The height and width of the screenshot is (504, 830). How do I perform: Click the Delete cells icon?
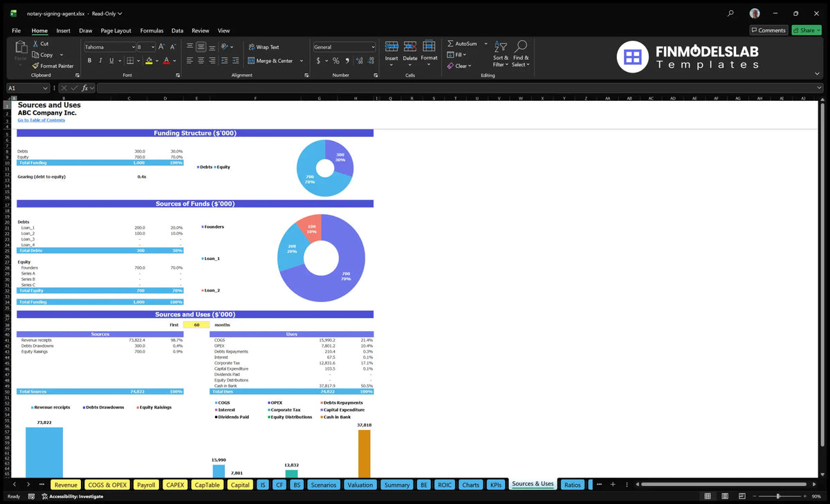coord(410,47)
